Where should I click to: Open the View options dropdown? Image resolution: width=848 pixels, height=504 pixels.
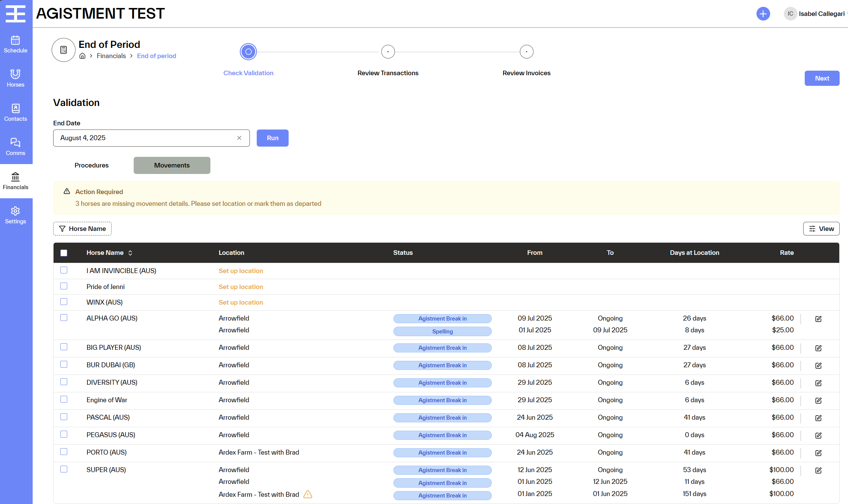pyautogui.click(x=821, y=229)
